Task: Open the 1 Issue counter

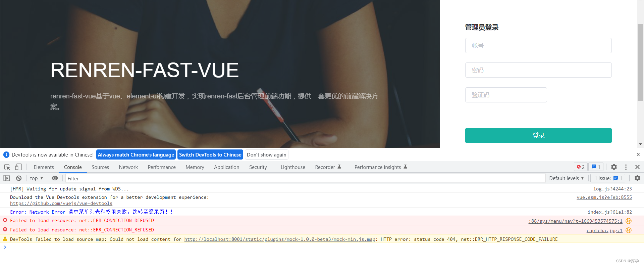Action: coord(608,178)
